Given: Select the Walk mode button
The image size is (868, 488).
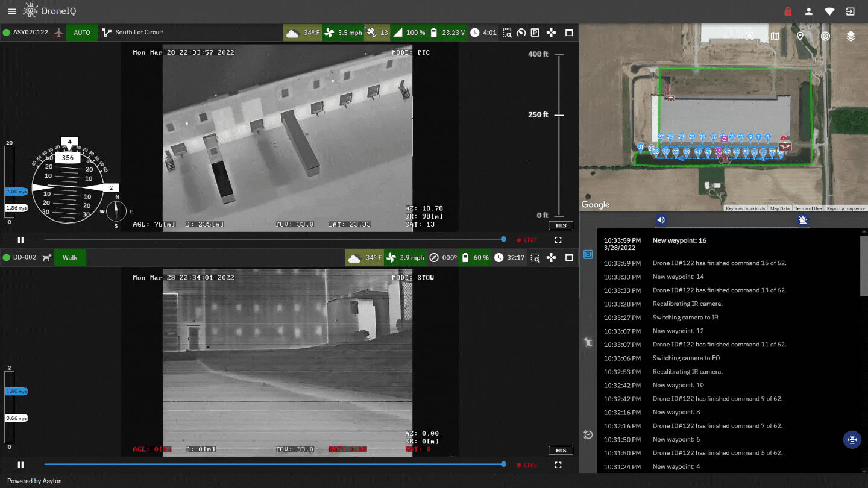Looking at the screenshot, I should click(x=70, y=258).
